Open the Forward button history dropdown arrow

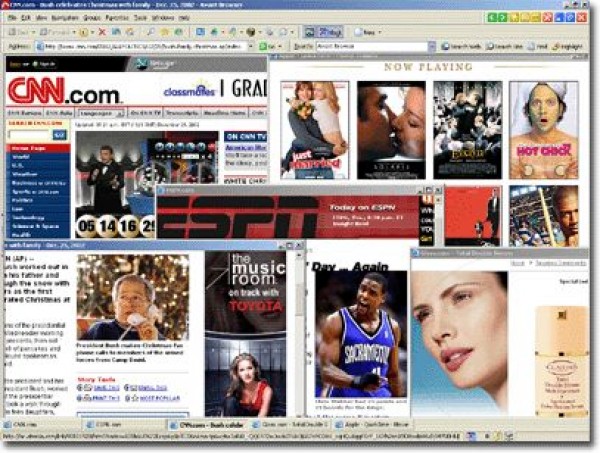point(74,33)
